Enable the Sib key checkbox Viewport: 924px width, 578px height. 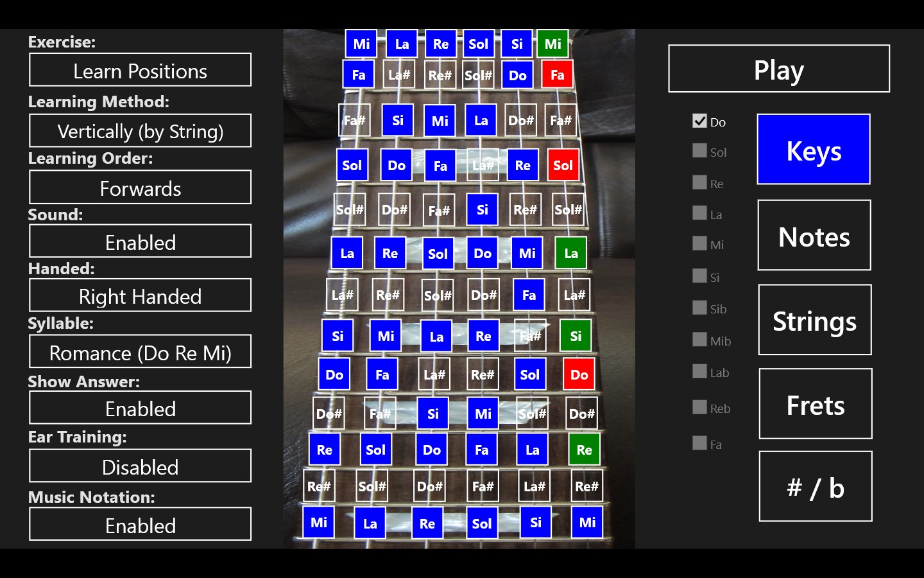(x=699, y=308)
